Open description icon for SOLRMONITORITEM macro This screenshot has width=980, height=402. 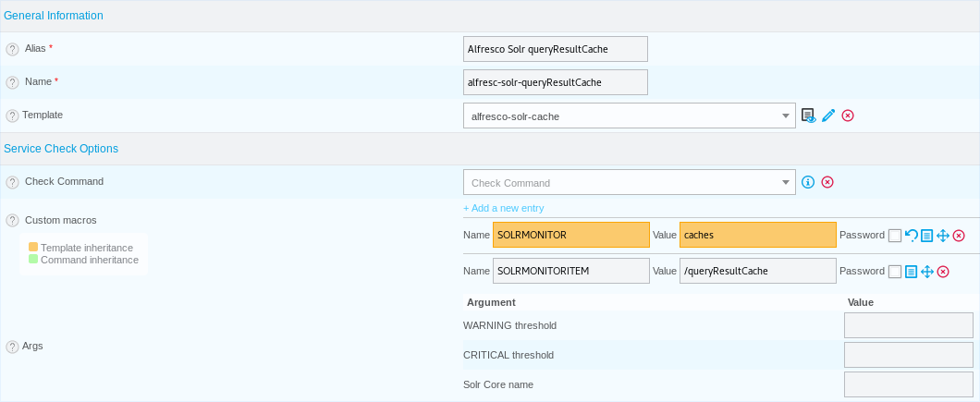[x=912, y=272]
